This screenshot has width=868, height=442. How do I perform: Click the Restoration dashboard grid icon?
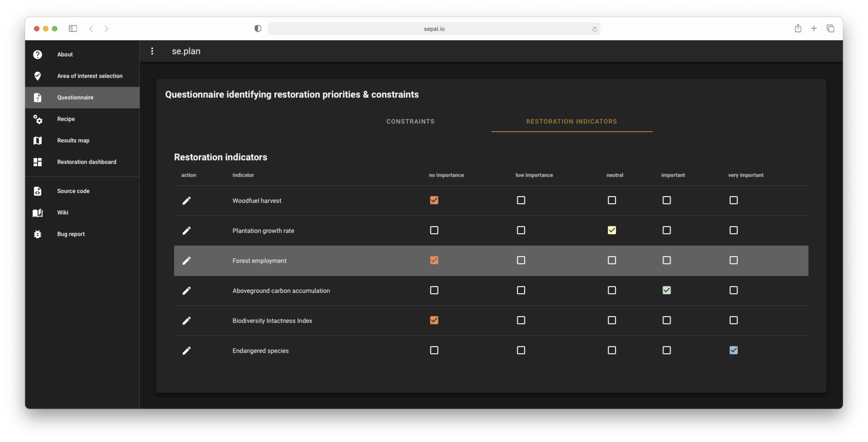pos(37,162)
